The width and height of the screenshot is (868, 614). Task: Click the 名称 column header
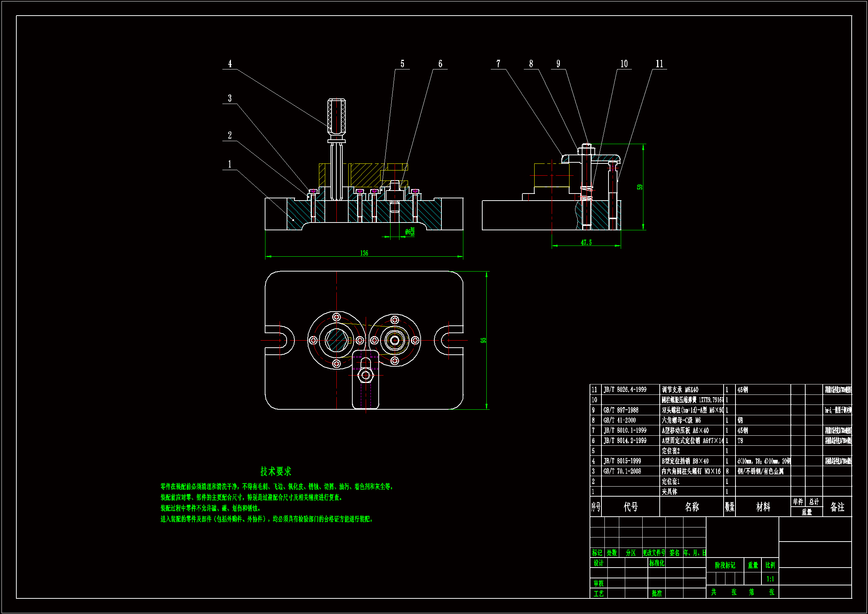[692, 507]
